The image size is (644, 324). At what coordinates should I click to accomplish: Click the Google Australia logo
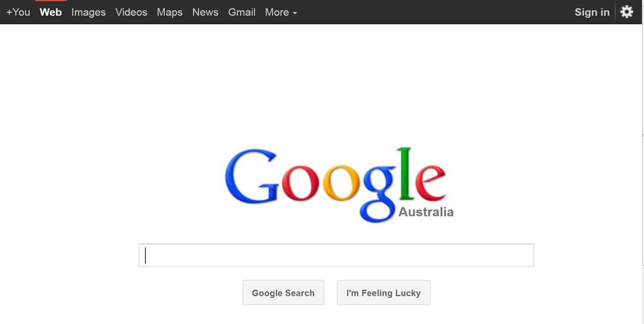point(339,185)
